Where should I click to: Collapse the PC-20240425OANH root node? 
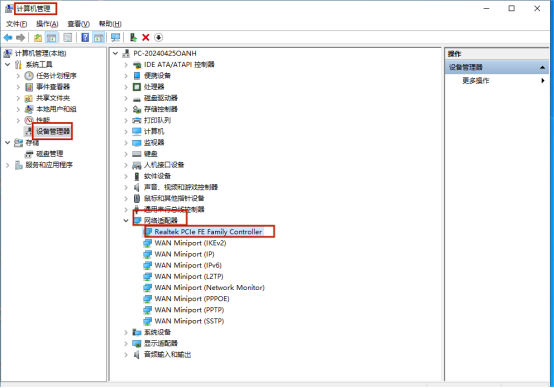(115, 53)
